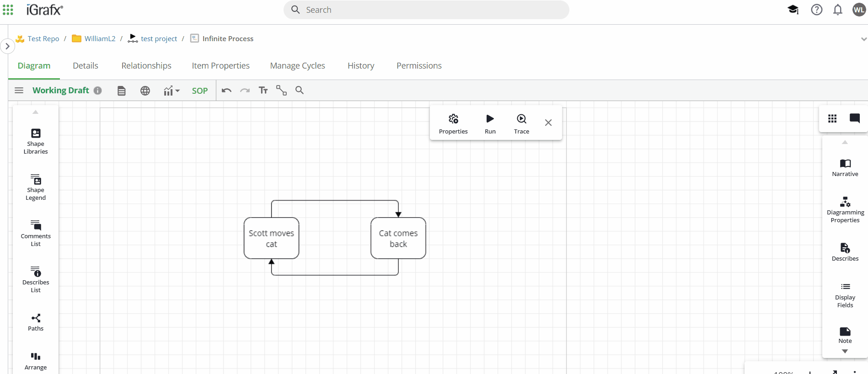Start a Trace of the process
This screenshot has width=868, height=374.
click(521, 124)
